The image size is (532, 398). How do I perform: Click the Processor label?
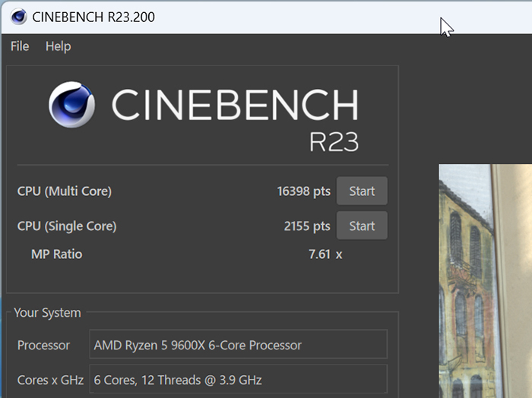point(43,345)
